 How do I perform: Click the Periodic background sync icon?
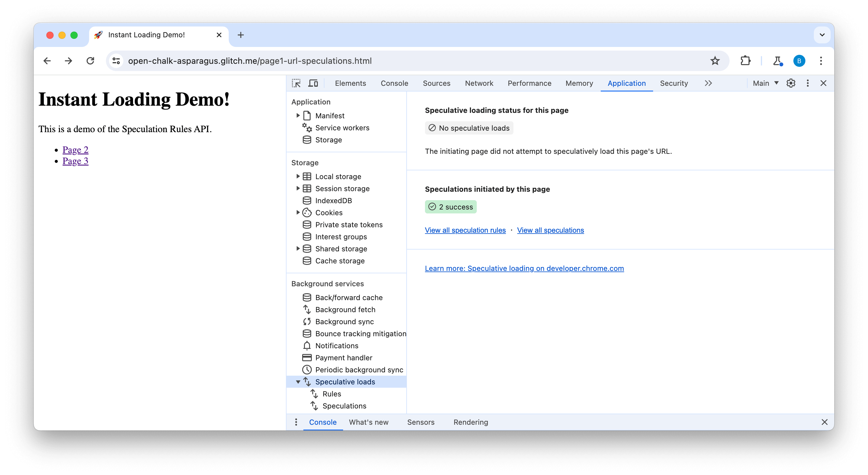tap(306, 369)
